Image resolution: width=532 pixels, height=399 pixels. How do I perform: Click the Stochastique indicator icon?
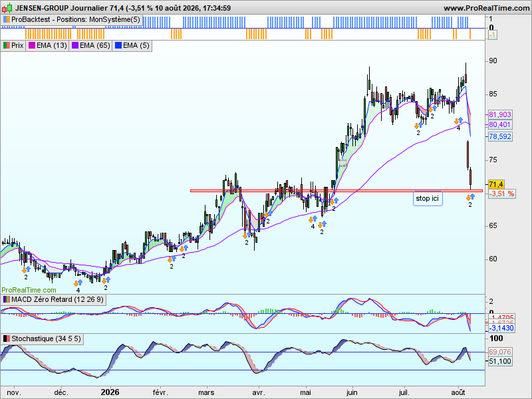point(7,338)
